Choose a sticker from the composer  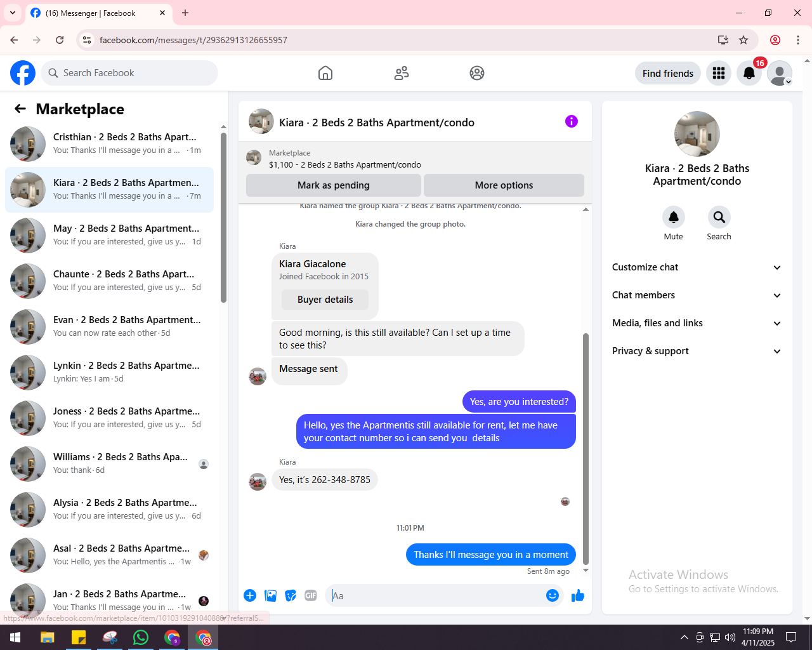tap(291, 595)
